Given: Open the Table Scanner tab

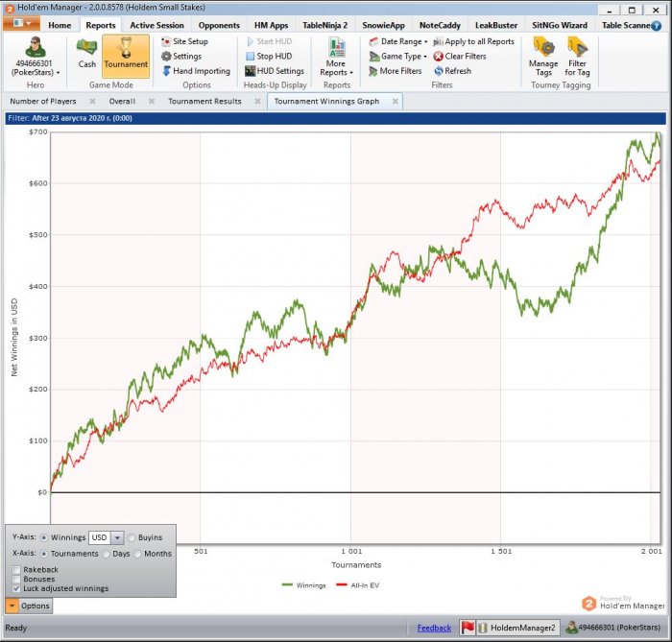Looking at the screenshot, I should pyautogui.click(x=625, y=25).
